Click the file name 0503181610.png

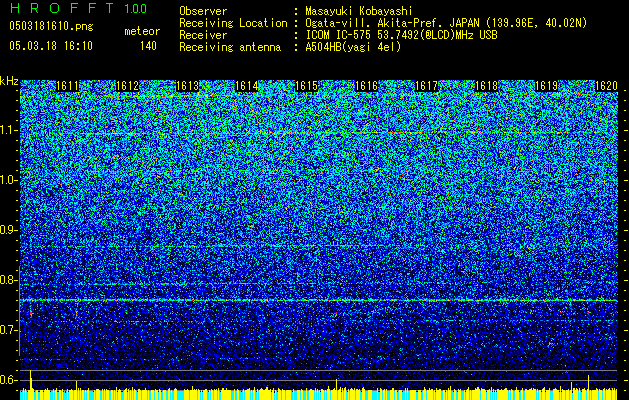pyautogui.click(x=51, y=26)
